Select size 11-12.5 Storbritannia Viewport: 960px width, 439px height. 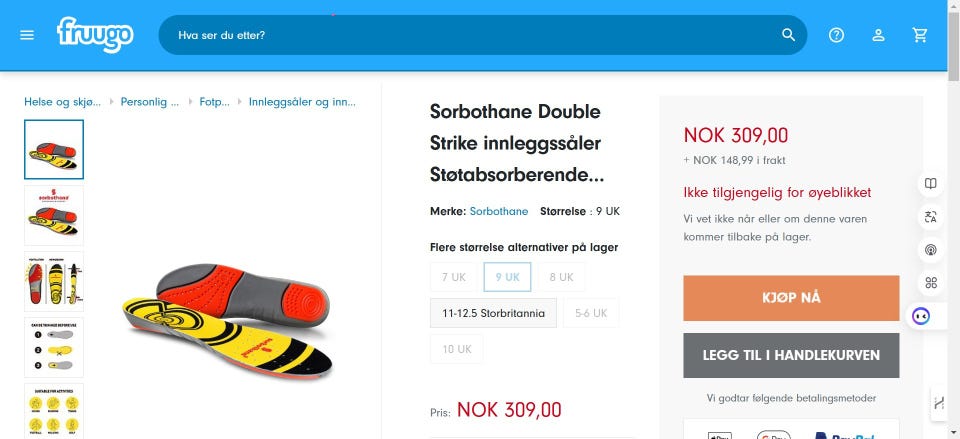click(493, 313)
